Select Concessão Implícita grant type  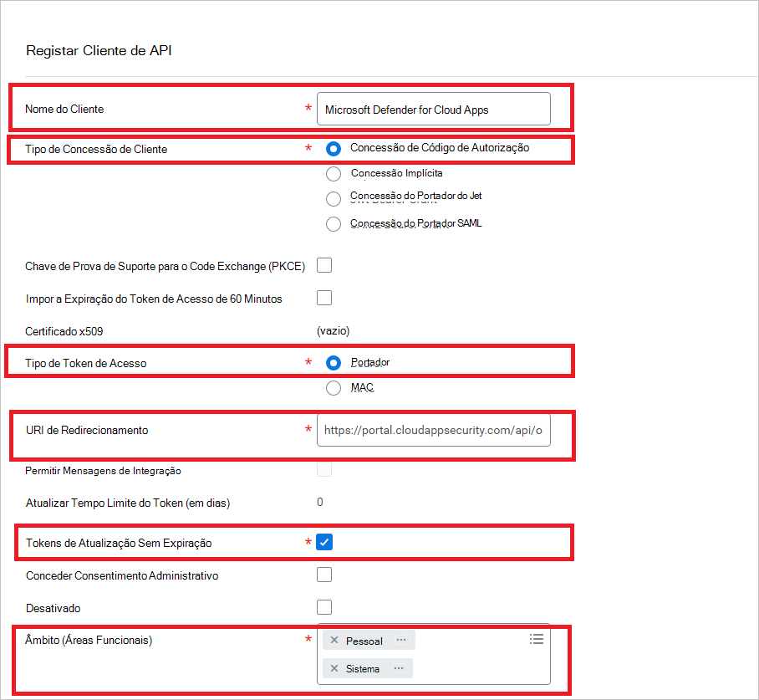click(x=334, y=173)
